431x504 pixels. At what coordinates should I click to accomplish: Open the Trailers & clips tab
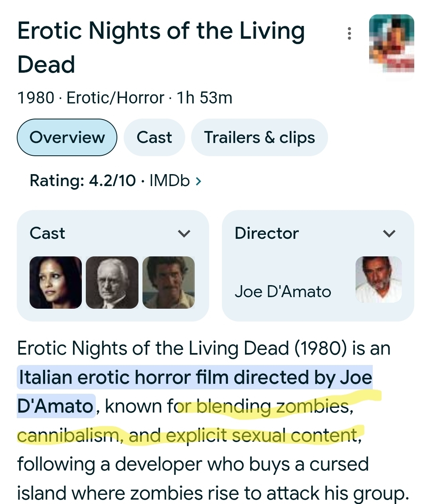(x=259, y=137)
